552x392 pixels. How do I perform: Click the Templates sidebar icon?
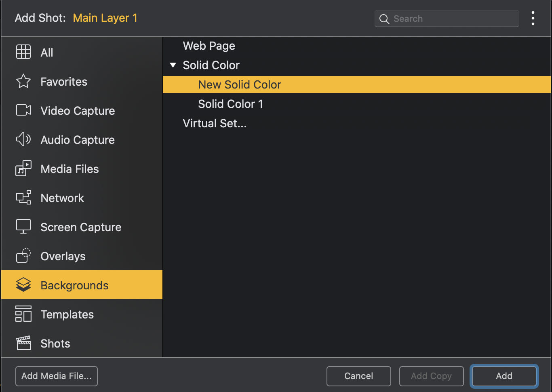(x=23, y=314)
